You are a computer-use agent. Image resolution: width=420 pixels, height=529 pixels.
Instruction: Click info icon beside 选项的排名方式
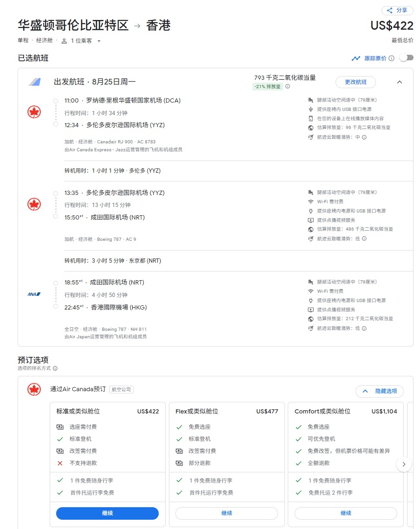55,368
